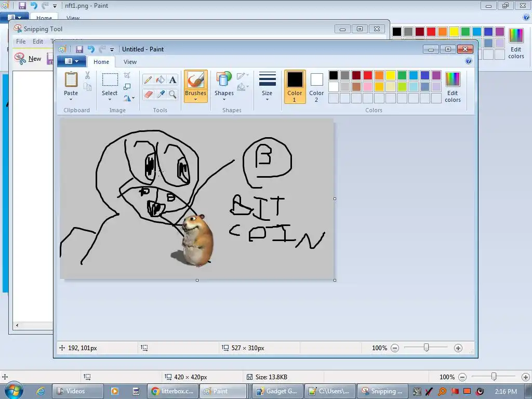Click Edit colors in Untitled Paint ribbon

pos(453,87)
